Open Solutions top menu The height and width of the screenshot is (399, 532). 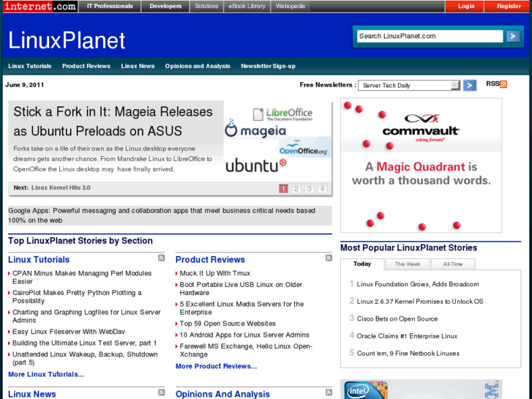(x=206, y=6)
